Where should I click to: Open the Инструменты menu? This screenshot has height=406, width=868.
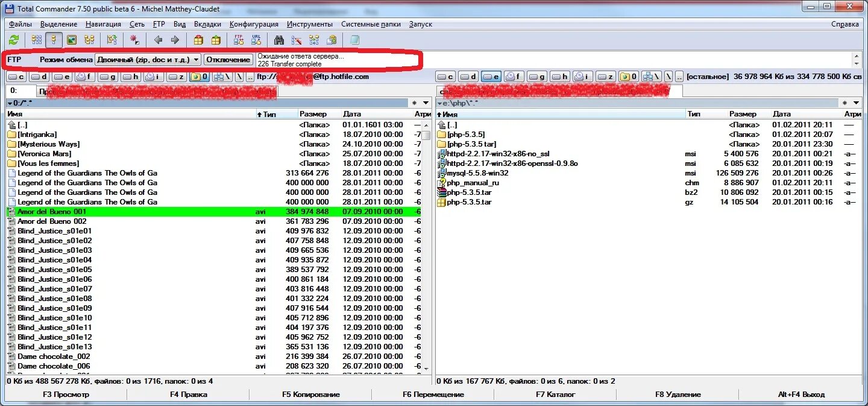click(310, 24)
